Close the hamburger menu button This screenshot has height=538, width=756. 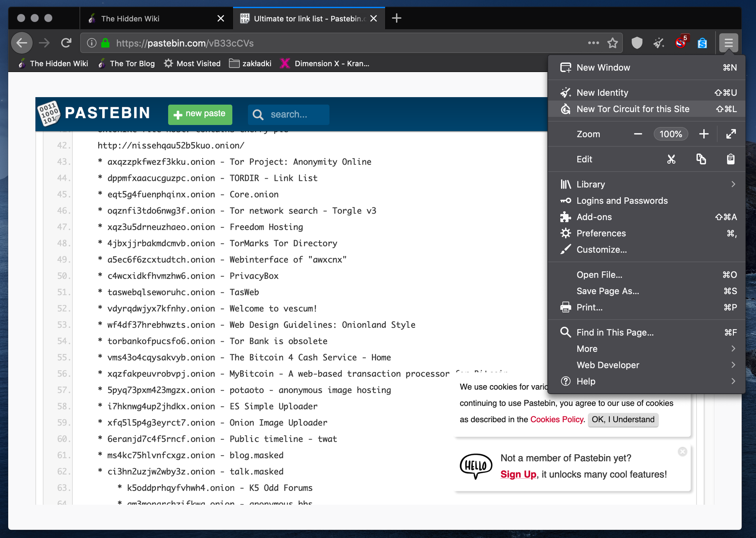[x=728, y=43]
